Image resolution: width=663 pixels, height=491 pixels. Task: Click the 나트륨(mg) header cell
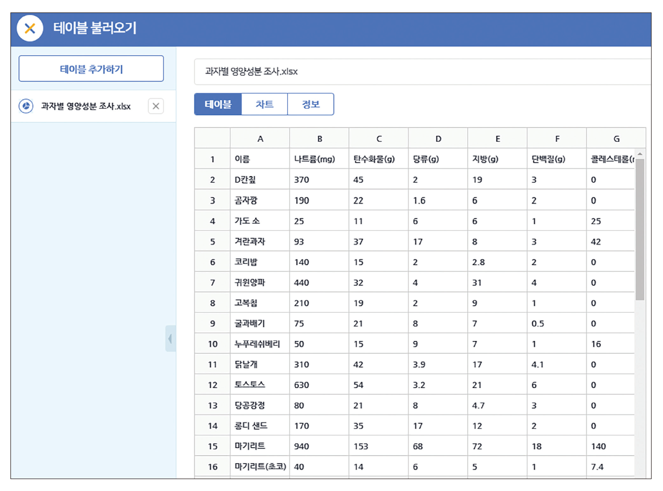(320, 159)
